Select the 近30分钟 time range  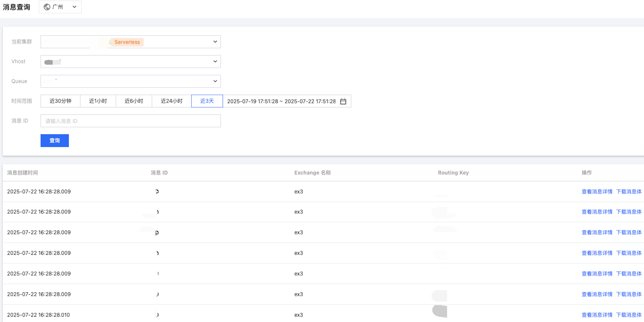(60, 101)
